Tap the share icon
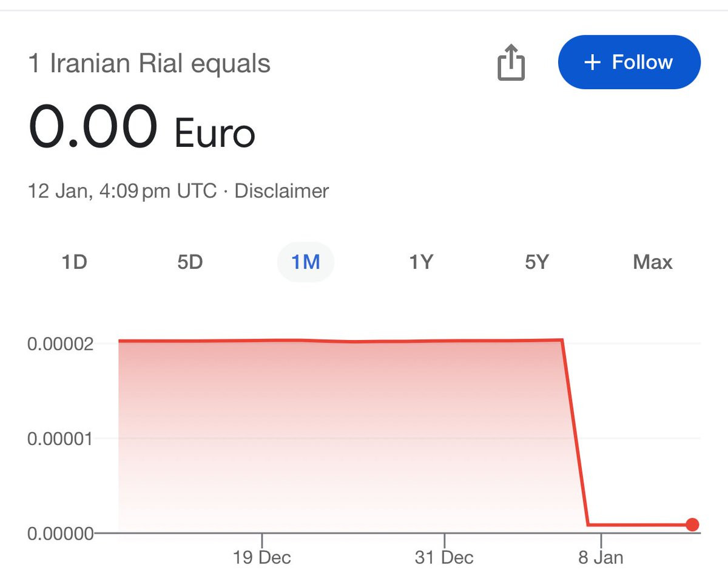 511,63
